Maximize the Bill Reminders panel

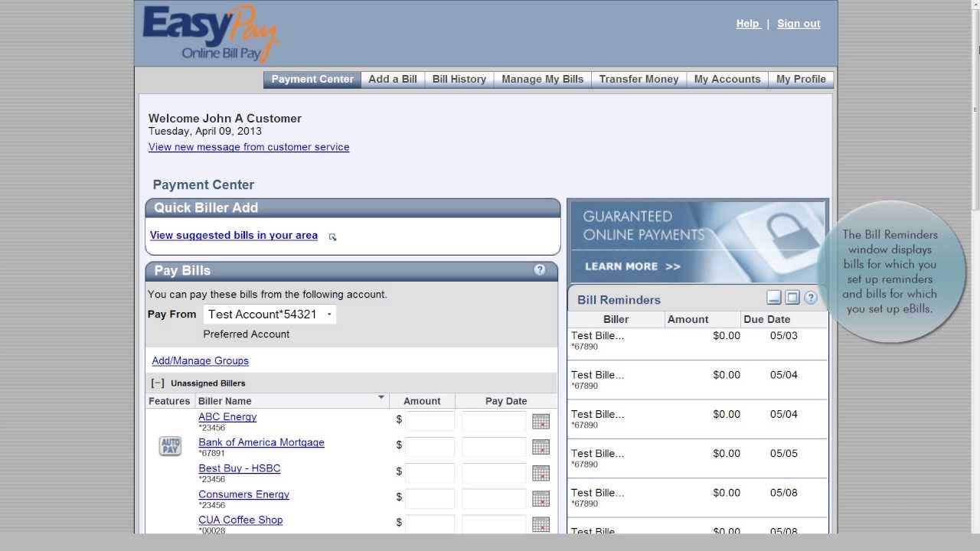[792, 298]
